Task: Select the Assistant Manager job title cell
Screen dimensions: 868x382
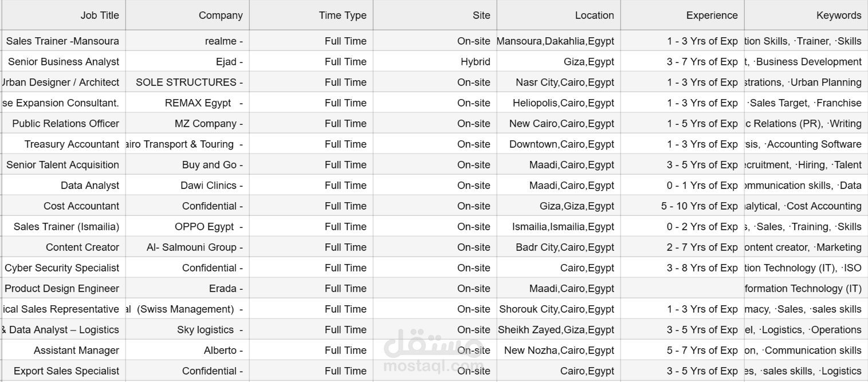Action: click(64, 350)
